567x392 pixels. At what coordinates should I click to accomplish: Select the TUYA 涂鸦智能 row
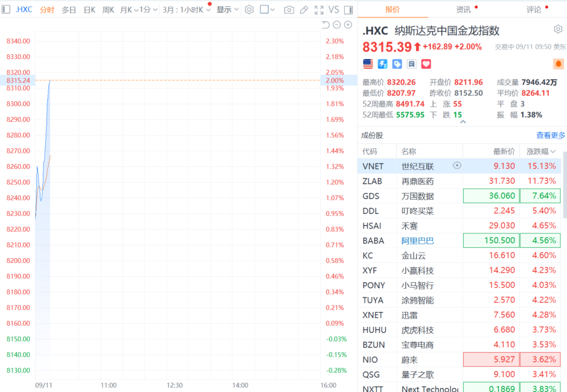tap(460, 300)
